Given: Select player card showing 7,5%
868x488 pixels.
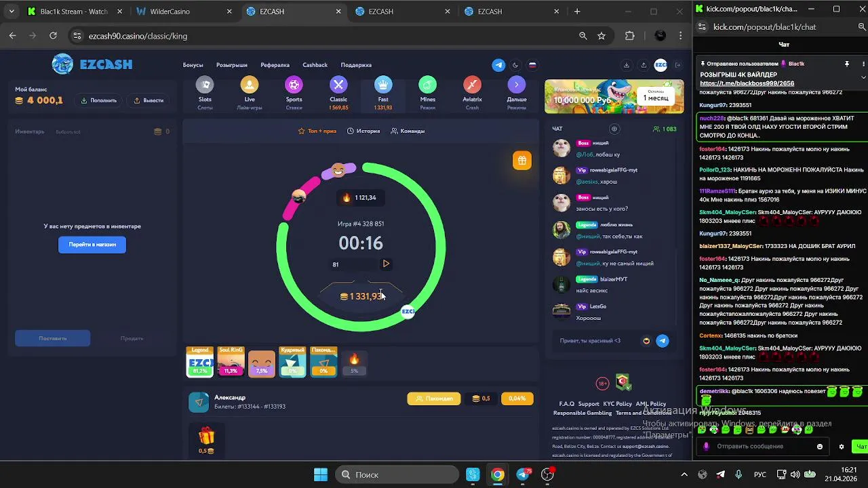Looking at the screenshot, I should pyautogui.click(x=262, y=363).
